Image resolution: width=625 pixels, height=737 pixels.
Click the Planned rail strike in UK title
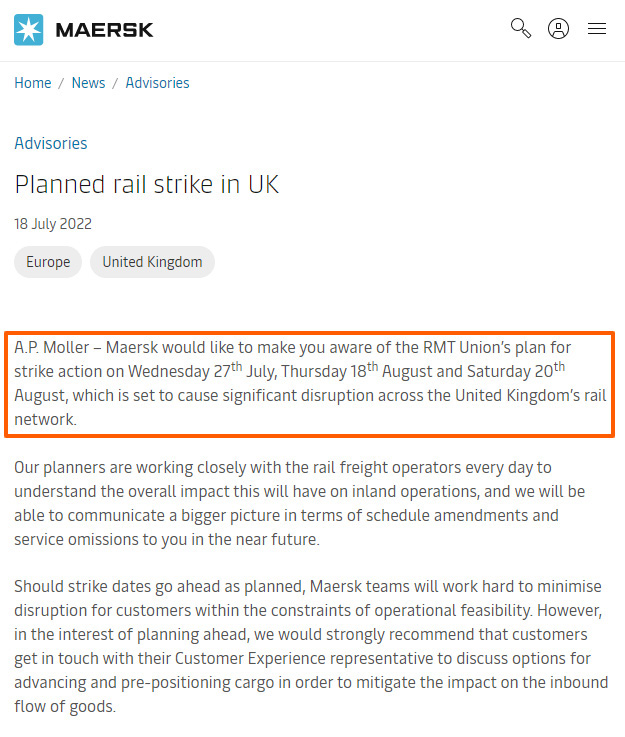[x=147, y=184]
